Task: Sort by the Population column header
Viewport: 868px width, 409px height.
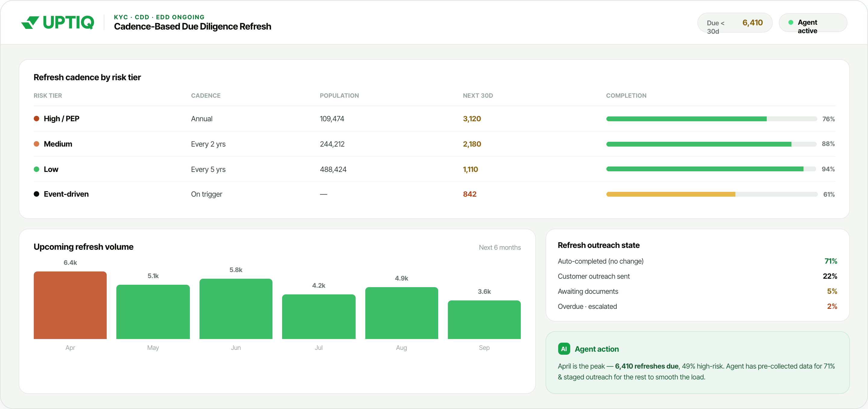Action: coord(339,95)
